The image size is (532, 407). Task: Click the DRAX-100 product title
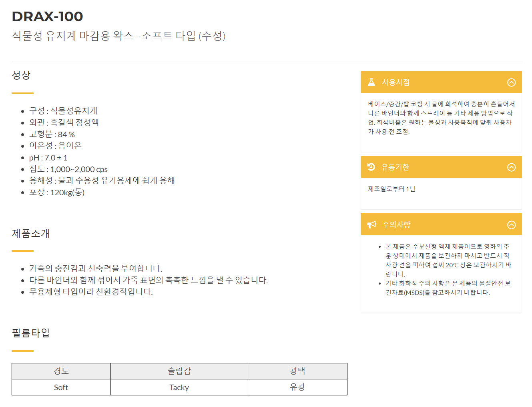47,16
